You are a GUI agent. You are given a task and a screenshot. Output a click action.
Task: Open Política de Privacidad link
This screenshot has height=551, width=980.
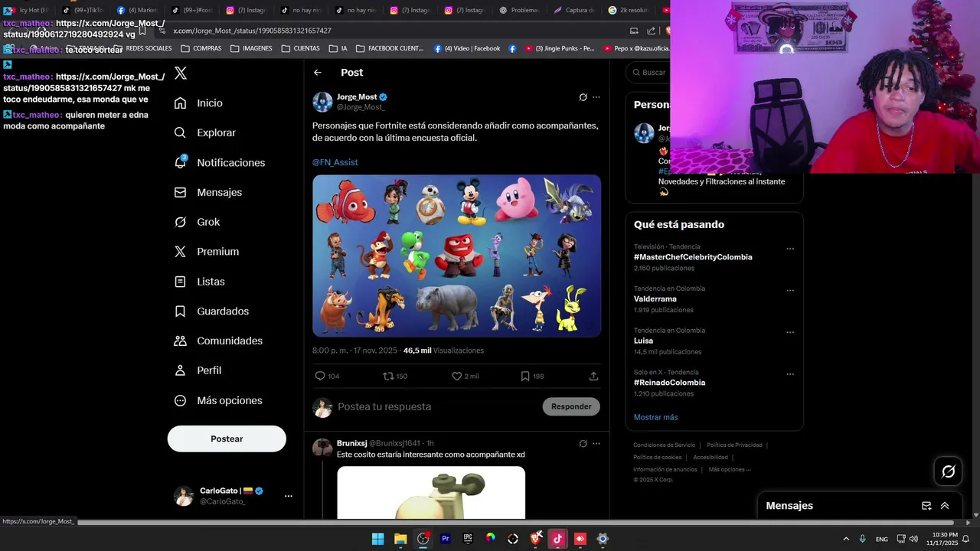(734, 445)
